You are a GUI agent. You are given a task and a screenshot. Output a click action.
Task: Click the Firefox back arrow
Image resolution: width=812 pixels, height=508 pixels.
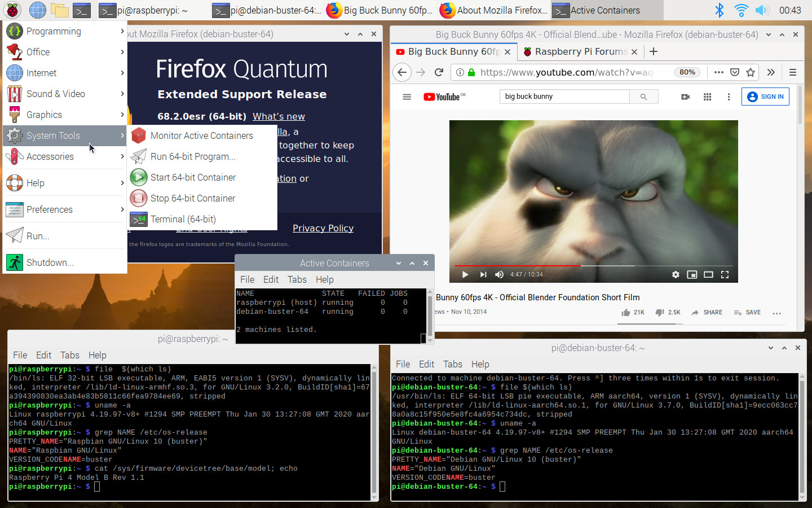(401, 72)
